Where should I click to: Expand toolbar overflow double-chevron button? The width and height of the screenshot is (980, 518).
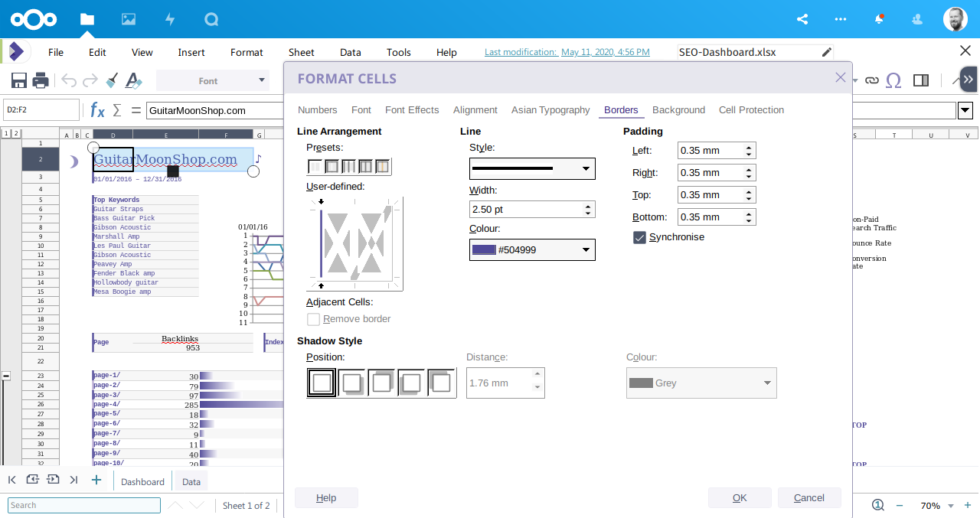969,80
